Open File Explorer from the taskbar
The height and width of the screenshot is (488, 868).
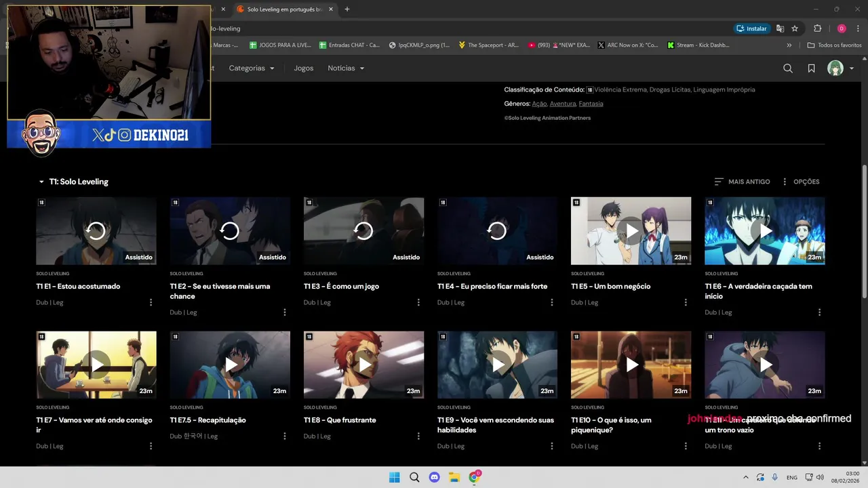coord(454,477)
